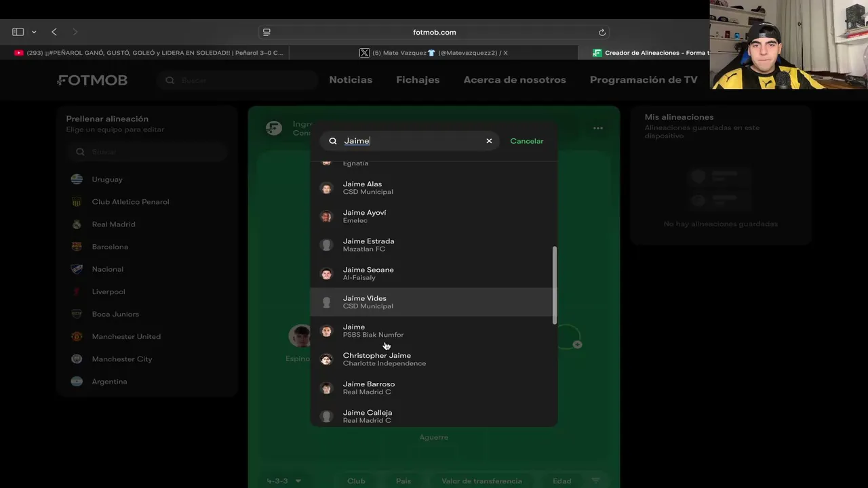Toggle the País display chip

(403, 481)
